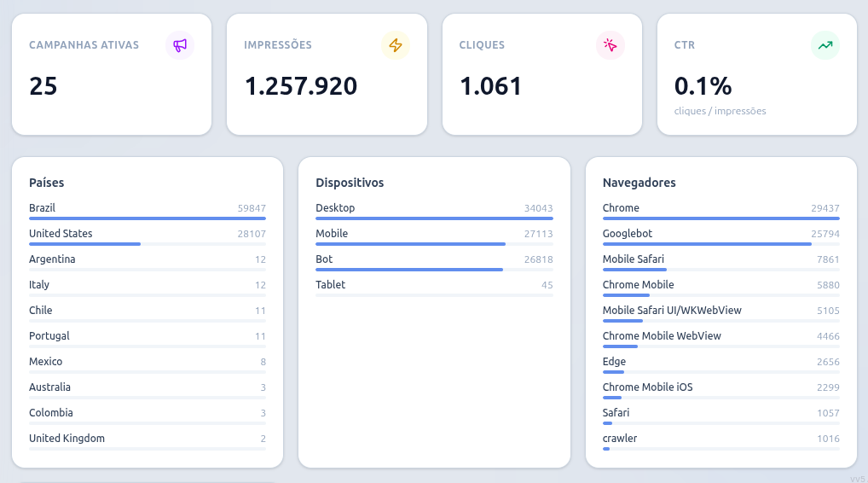This screenshot has width=868, height=483.
Task: Click the Chrome Mobile browser label
Action: click(x=639, y=285)
